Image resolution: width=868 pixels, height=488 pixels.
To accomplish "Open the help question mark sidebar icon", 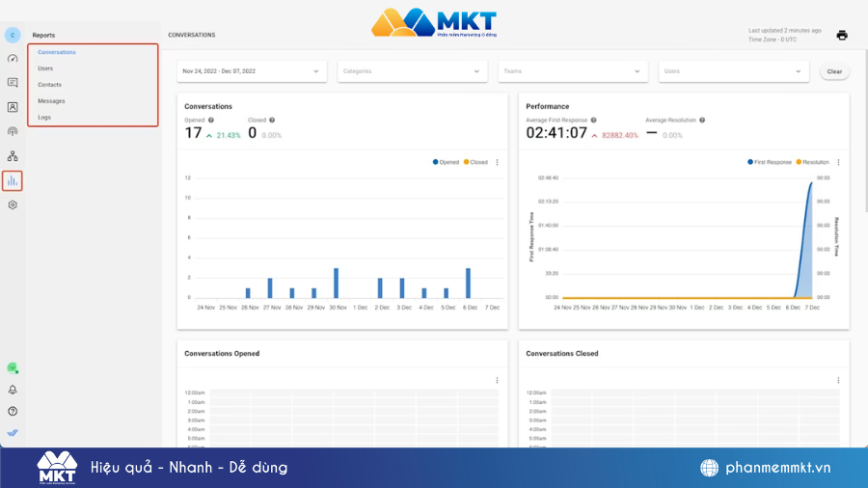I will (13, 411).
